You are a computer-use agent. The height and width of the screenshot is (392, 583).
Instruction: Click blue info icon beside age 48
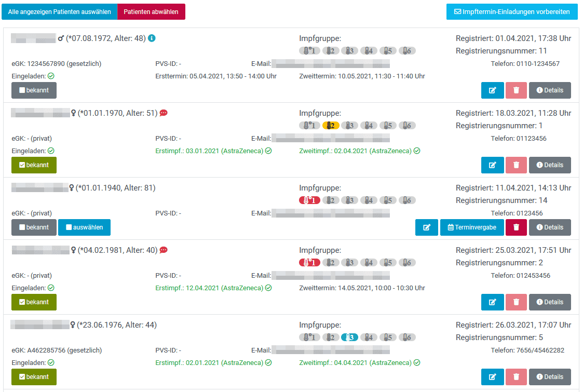(152, 38)
